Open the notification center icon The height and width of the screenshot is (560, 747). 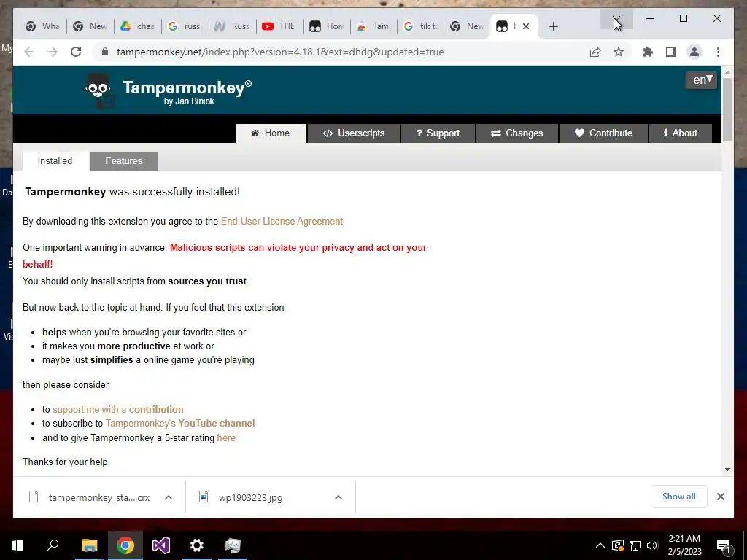point(724,545)
